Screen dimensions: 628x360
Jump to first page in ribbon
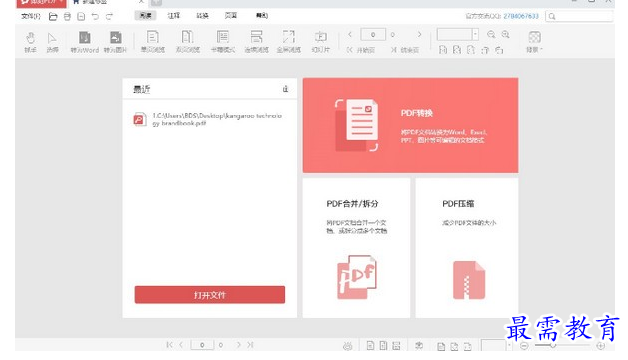[361, 50]
